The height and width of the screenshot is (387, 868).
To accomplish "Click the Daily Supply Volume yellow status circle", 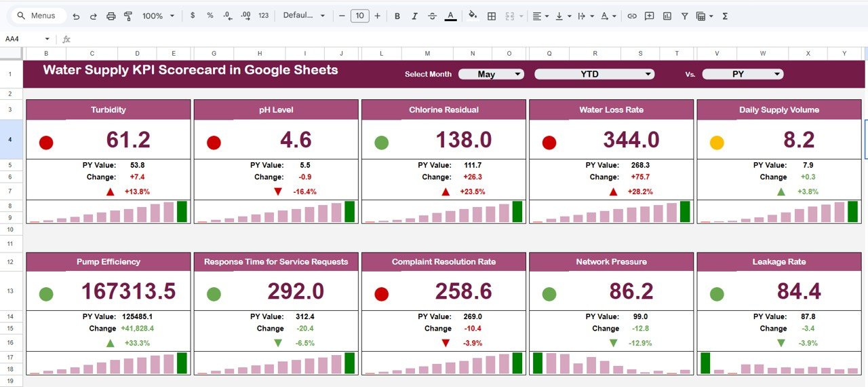I will click(x=717, y=143).
